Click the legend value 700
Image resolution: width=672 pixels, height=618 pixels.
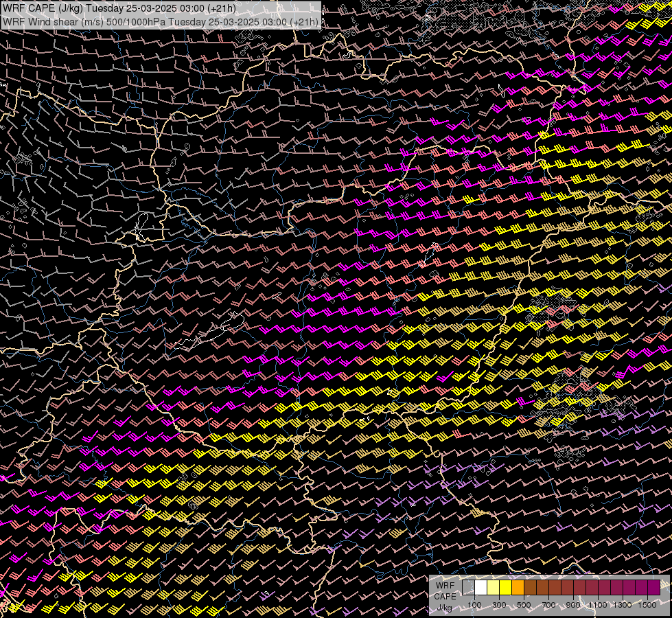548,605
